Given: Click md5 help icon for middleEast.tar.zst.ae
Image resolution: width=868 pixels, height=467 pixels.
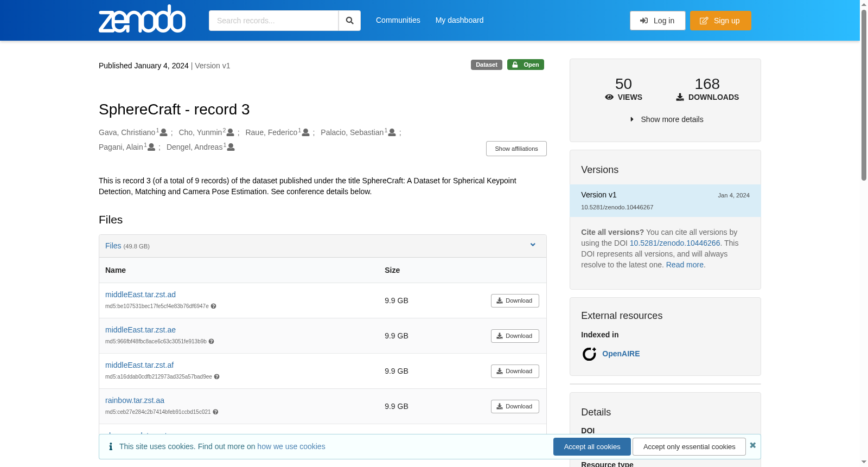Looking at the screenshot, I should [x=212, y=342].
